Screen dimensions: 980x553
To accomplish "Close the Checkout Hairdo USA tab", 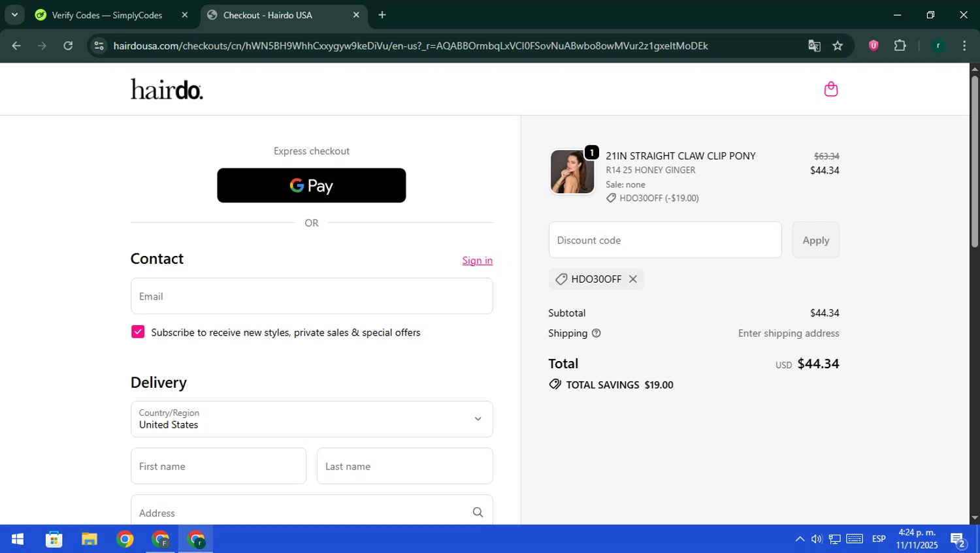I will click(356, 15).
